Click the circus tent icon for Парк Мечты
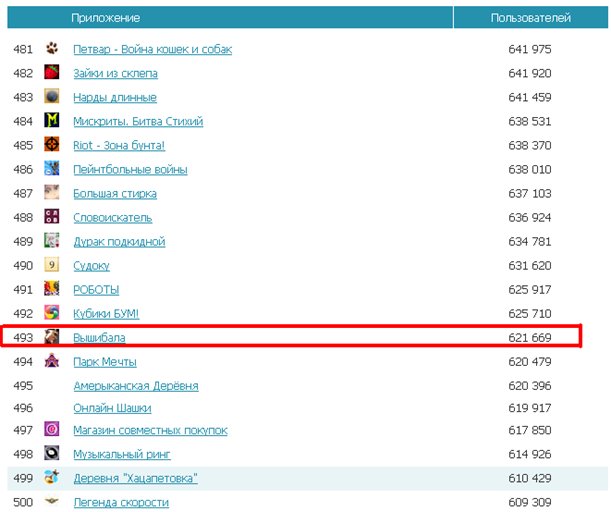Screen dimensions: 611x512 (52, 360)
